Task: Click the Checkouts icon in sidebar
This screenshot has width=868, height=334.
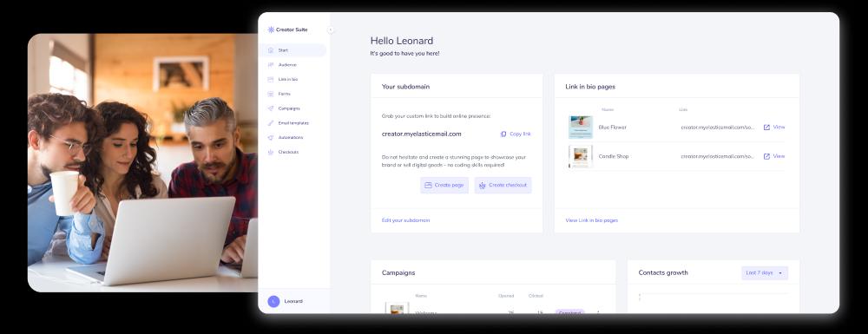Action: click(x=271, y=152)
